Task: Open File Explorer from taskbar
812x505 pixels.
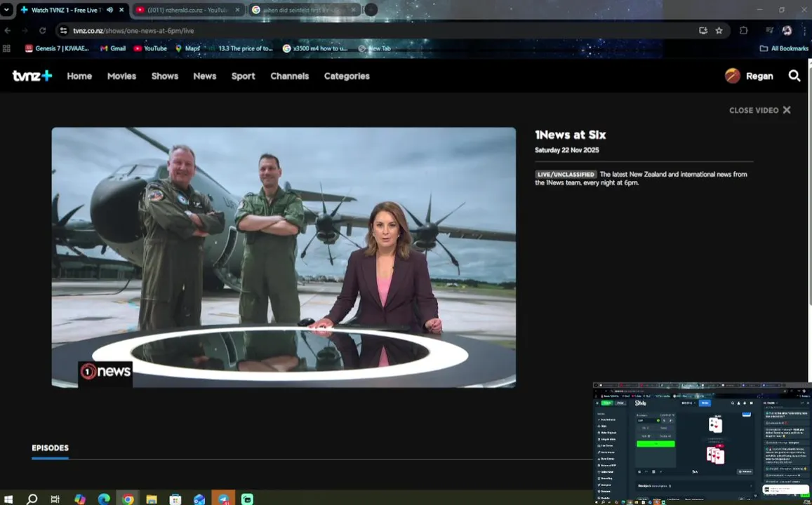Action: pyautogui.click(x=152, y=499)
